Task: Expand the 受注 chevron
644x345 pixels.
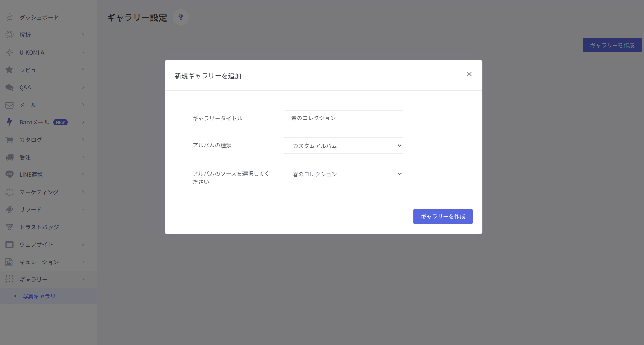Action: click(83, 157)
